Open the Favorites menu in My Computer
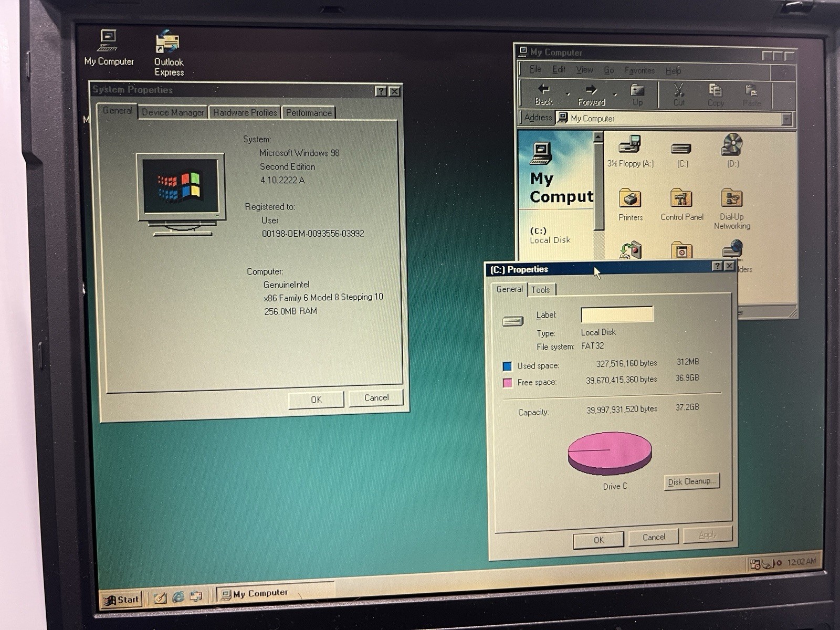Screen dimensions: 840x630 639,70
